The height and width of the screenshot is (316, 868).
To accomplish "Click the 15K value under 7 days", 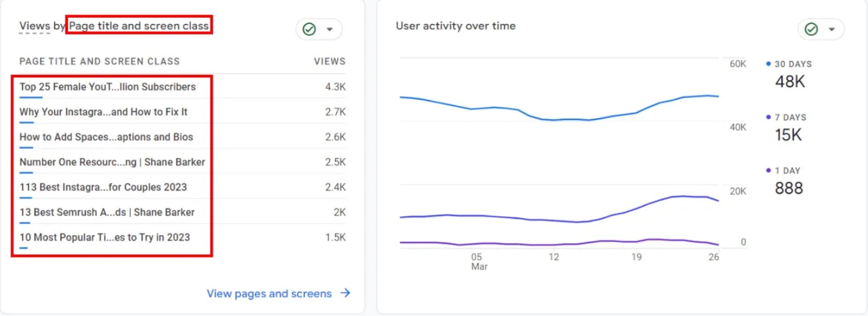I will (x=789, y=135).
